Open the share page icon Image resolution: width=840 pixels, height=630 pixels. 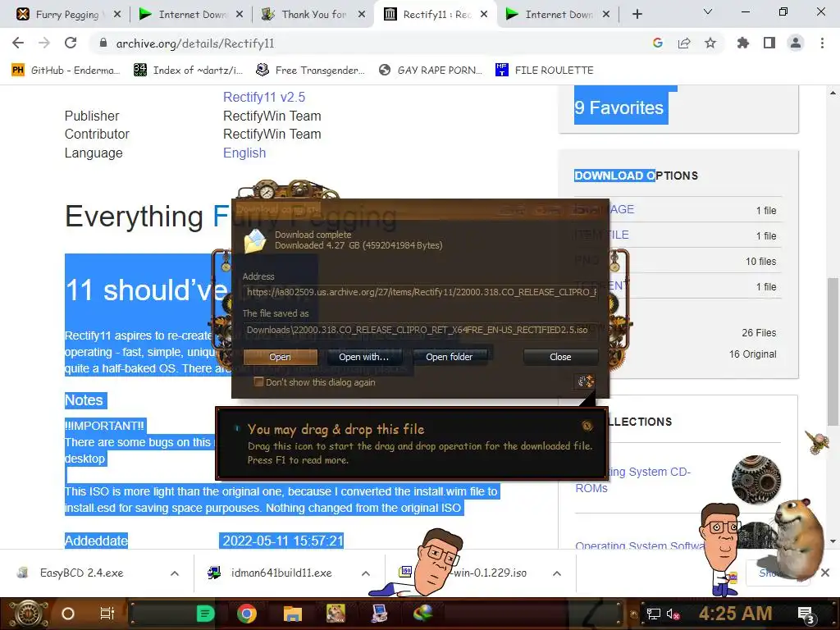click(x=684, y=43)
